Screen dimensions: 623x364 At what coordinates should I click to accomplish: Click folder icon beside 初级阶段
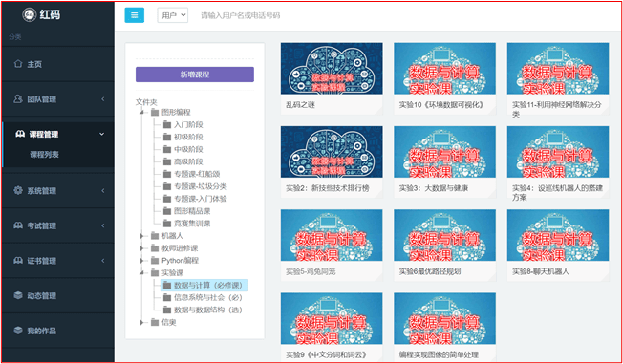pyautogui.click(x=167, y=137)
